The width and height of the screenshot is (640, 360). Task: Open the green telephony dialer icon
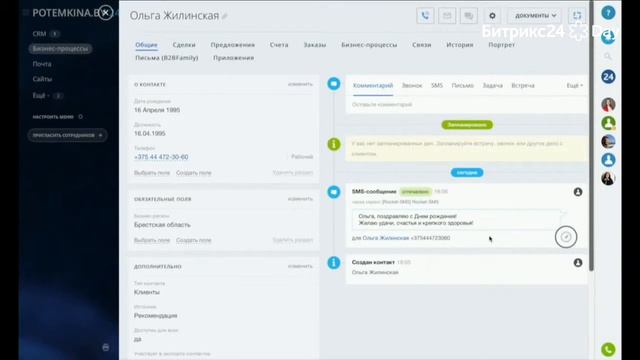point(608,349)
